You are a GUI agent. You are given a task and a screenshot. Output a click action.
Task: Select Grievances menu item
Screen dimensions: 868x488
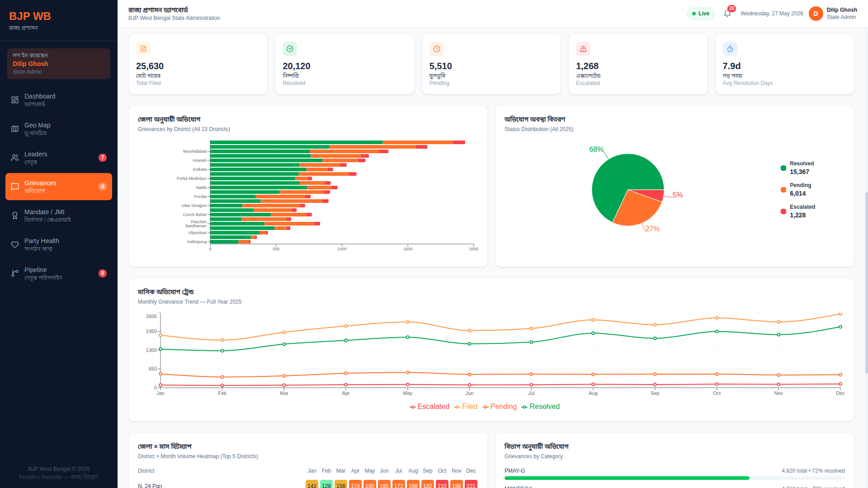(59, 187)
